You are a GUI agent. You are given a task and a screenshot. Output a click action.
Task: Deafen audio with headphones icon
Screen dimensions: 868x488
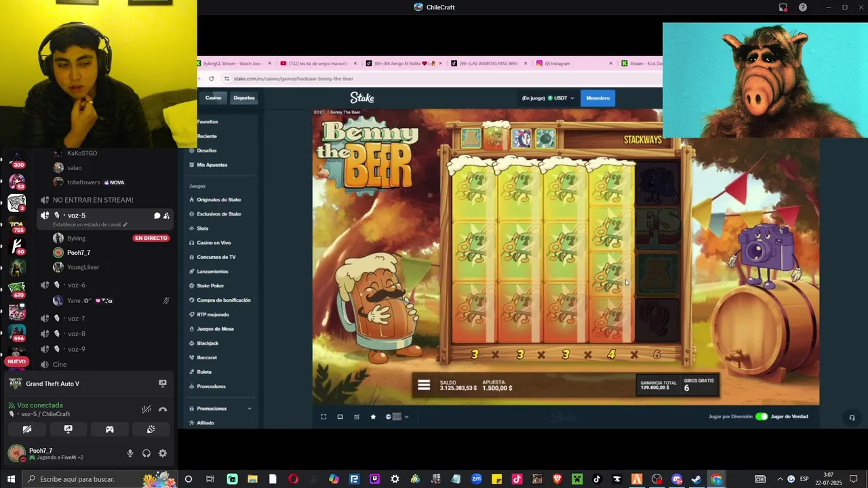pyautogui.click(x=146, y=453)
